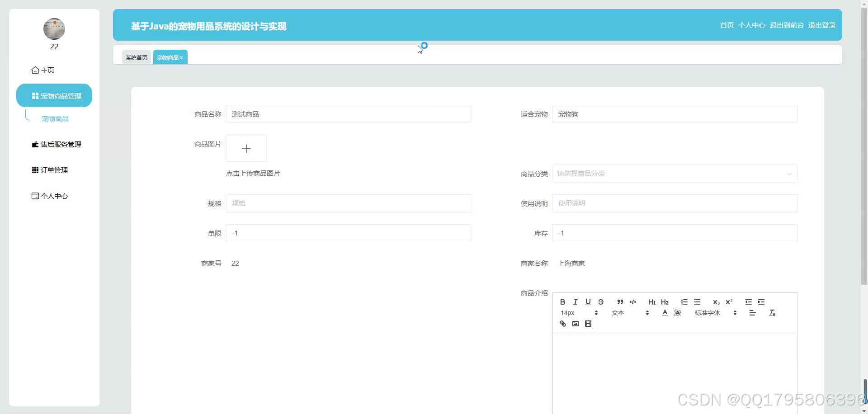Viewport: 868px width, 414px height.
Task: Insert a video in the description editor
Action: pos(588,324)
